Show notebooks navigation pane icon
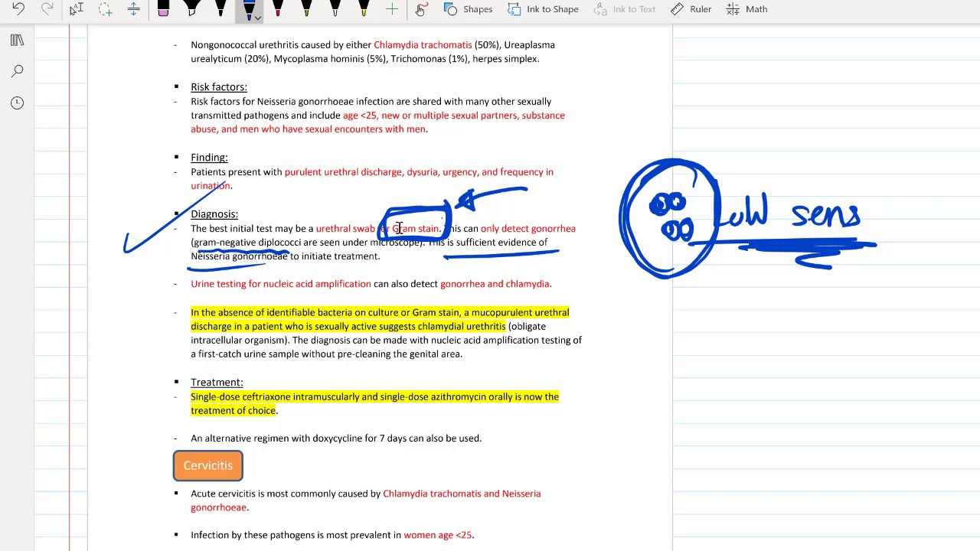 click(x=17, y=40)
